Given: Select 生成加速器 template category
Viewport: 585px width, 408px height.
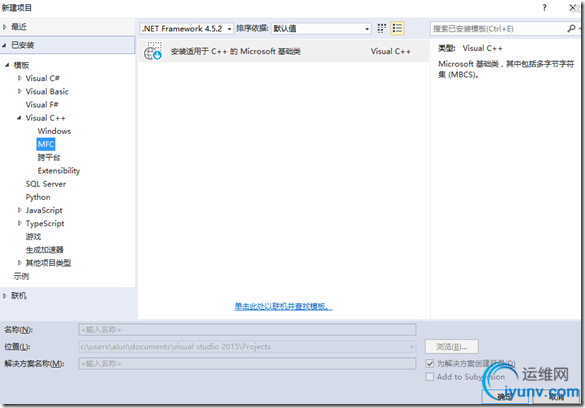Looking at the screenshot, I should [44, 250].
